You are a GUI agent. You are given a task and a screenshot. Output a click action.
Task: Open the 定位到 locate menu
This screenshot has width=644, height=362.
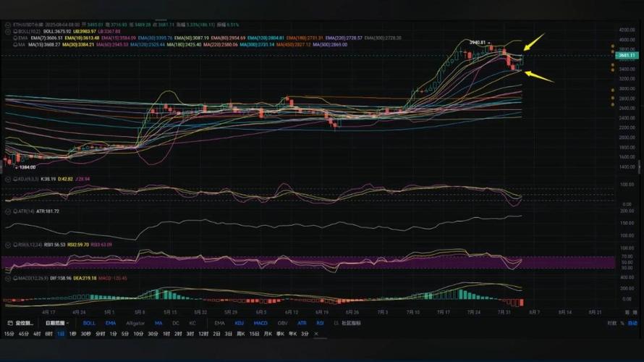click(x=20, y=323)
